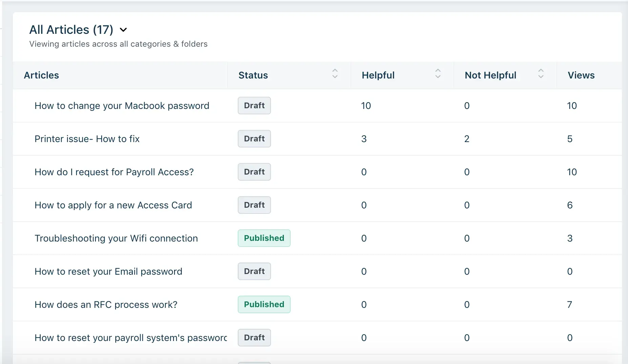Open the article Printer issue- How to fix
The image size is (628, 364).
[x=87, y=139]
